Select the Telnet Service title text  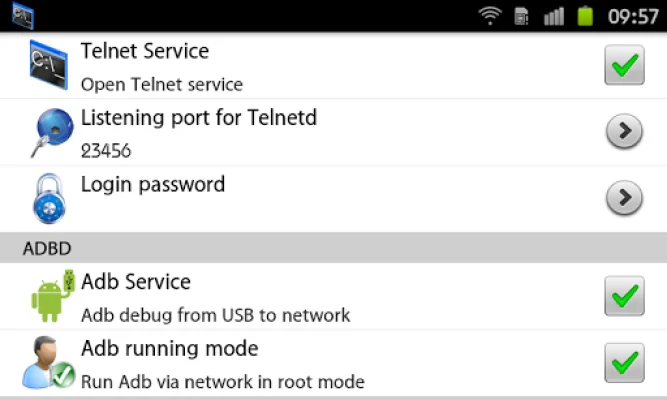pyautogui.click(x=144, y=52)
